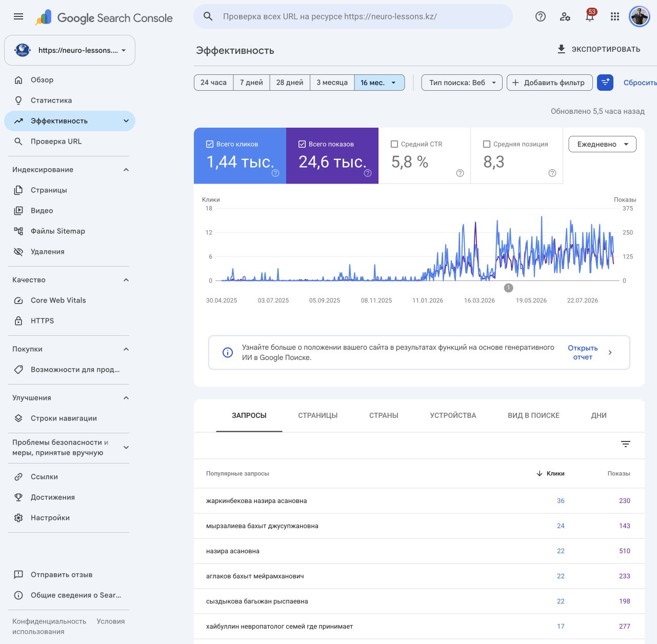
Task: Collapse the Индексирование section
Action: (x=126, y=170)
